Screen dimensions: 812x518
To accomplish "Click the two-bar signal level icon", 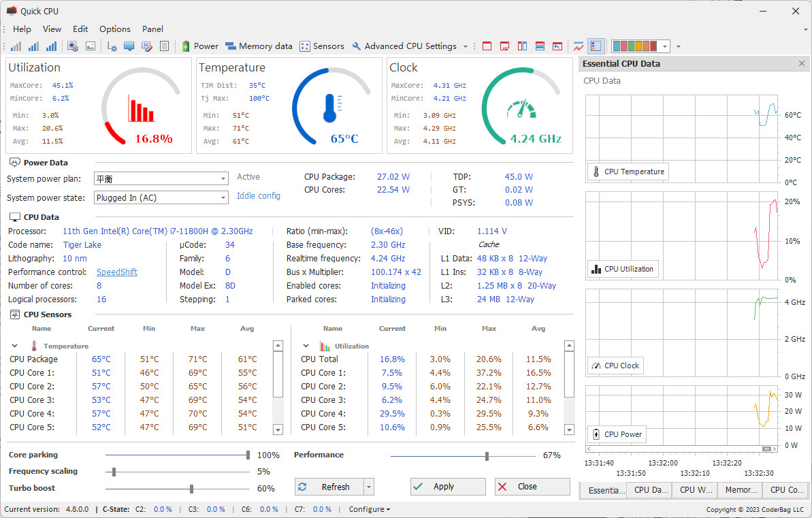I will click(33, 46).
